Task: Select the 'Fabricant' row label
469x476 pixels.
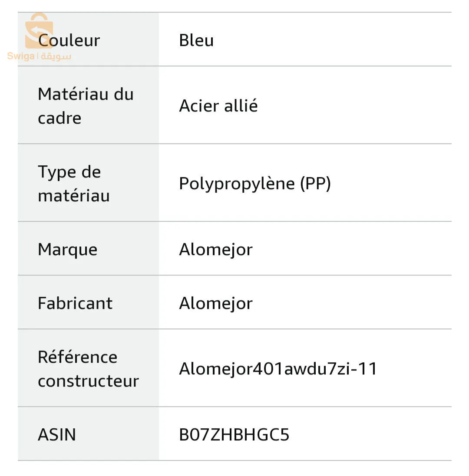Action: tap(75, 303)
